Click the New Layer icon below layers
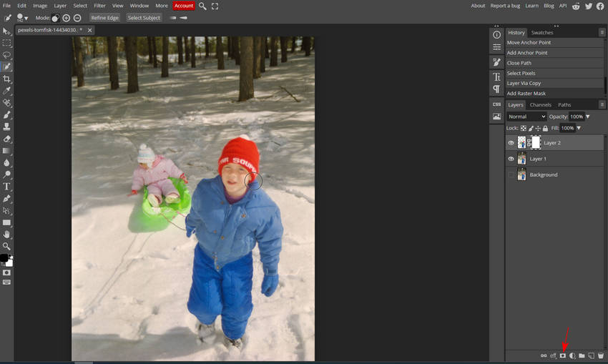Image resolution: width=608 pixels, height=364 pixels. [x=591, y=355]
